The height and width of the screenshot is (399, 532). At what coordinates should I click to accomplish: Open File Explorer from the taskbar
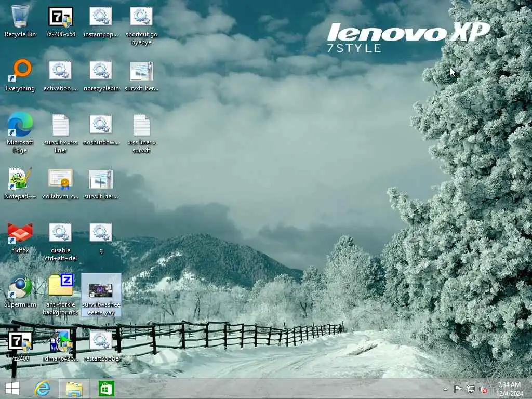pyautogui.click(x=74, y=389)
